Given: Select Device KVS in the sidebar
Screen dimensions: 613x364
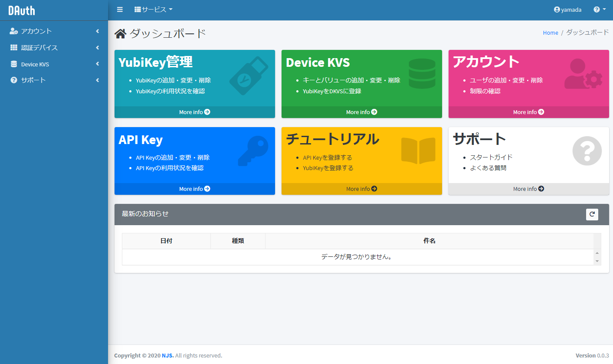Looking at the screenshot, I should click(54, 64).
